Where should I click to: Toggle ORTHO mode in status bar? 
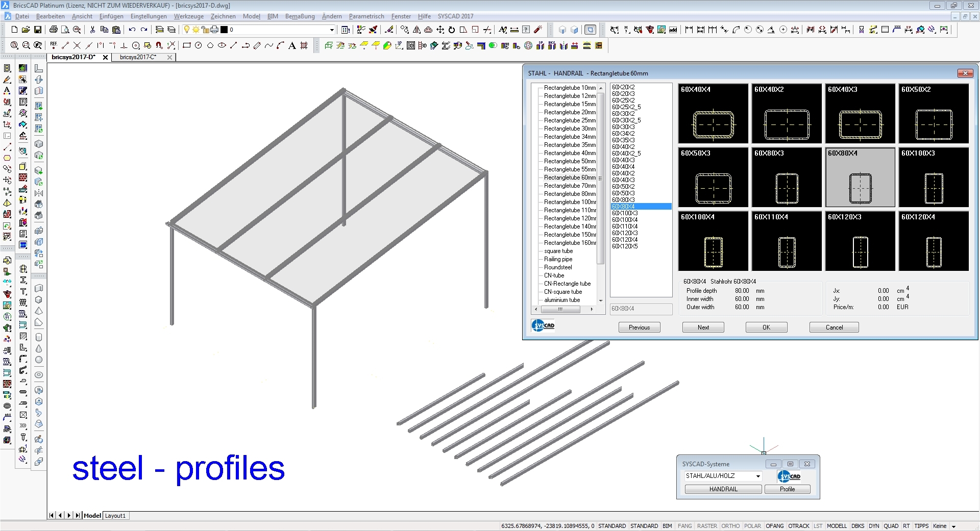[730, 526]
